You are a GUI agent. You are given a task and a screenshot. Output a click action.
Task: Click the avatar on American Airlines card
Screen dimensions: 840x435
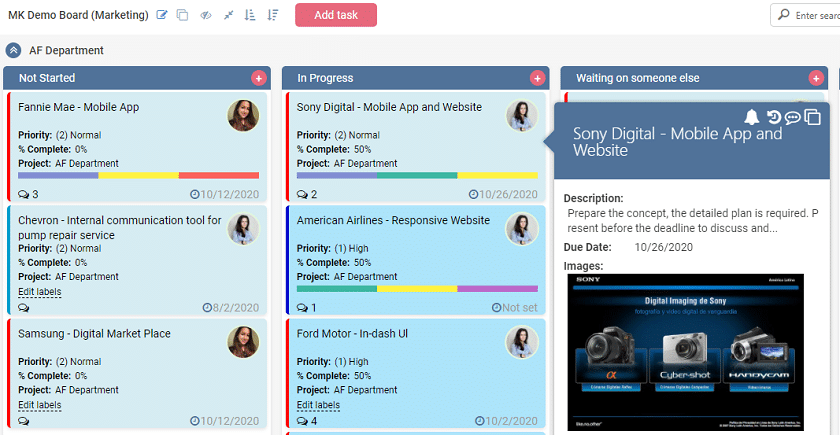pos(522,229)
